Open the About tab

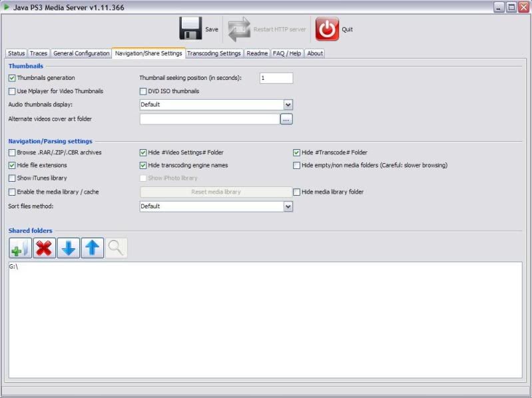pyautogui.click(x=315, y=53)
